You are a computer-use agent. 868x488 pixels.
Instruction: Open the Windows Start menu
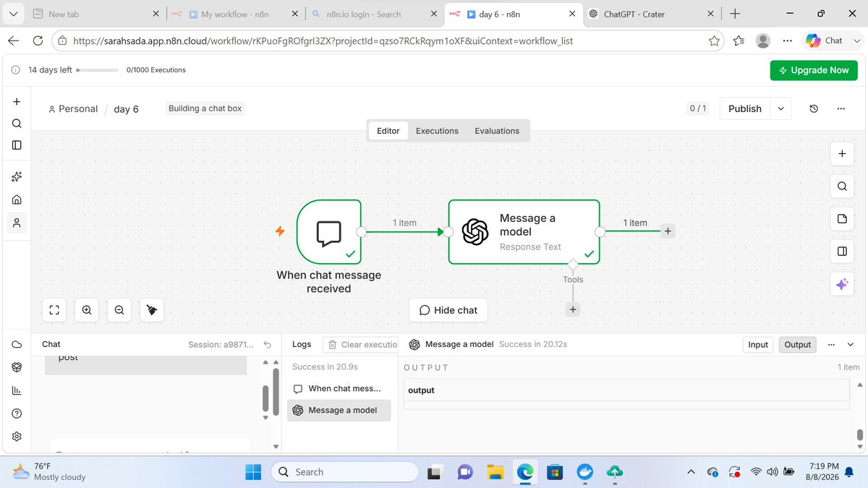[x=253, y=472]
